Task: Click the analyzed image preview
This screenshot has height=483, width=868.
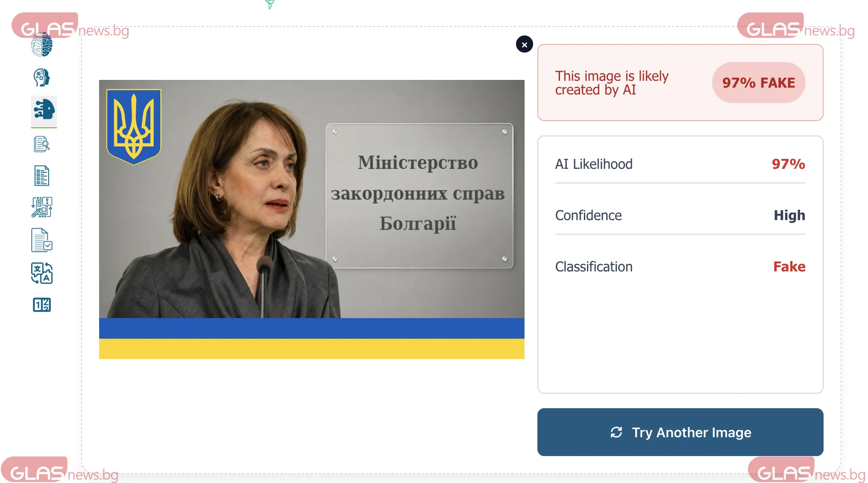Action: point(311,219)
